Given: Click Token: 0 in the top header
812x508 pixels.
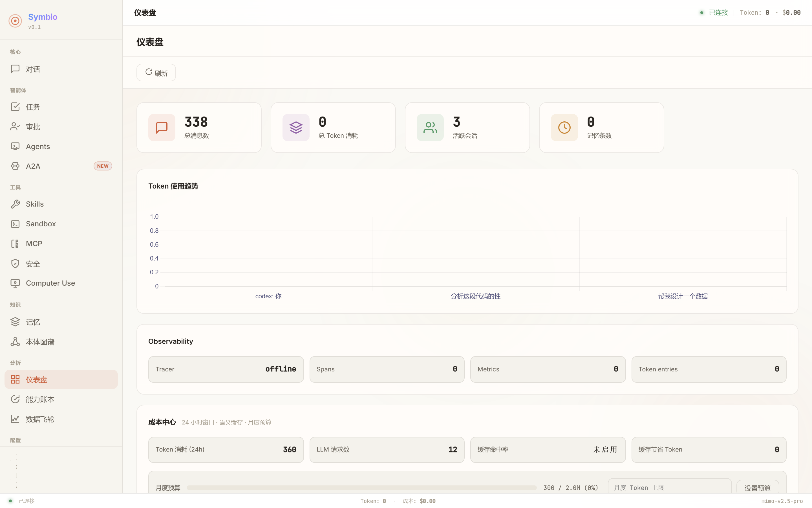Looking at the screenshot, I should point(754,13).
